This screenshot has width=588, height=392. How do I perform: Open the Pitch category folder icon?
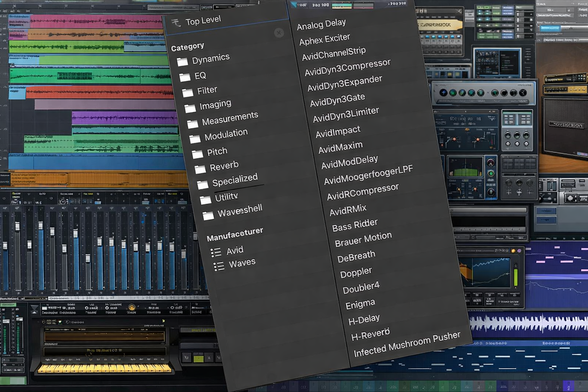[x=198, y=154]
